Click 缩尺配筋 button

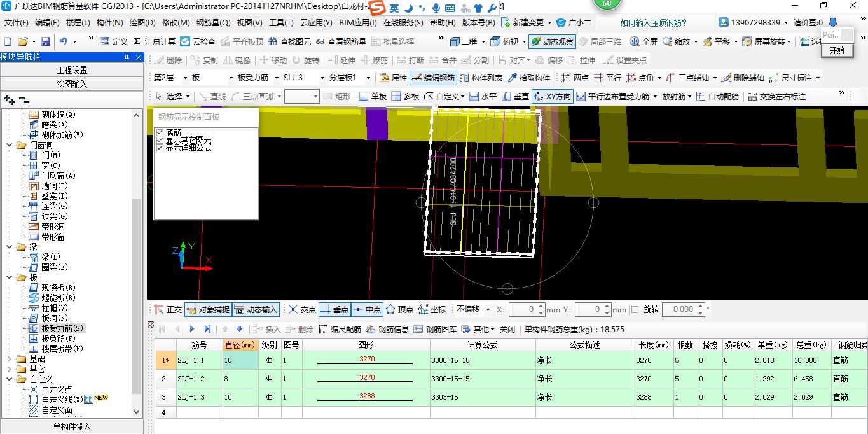340,329
